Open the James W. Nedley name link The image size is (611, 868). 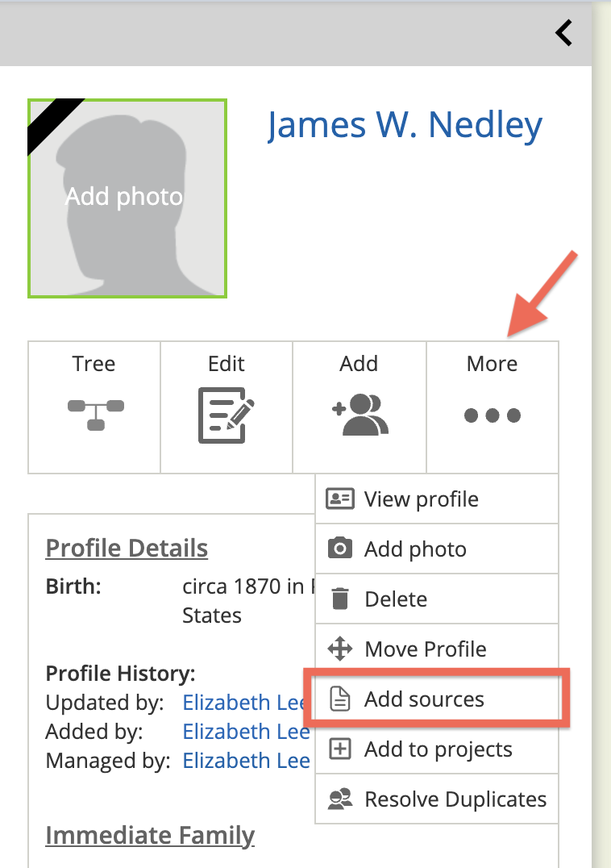click(405, 125)
